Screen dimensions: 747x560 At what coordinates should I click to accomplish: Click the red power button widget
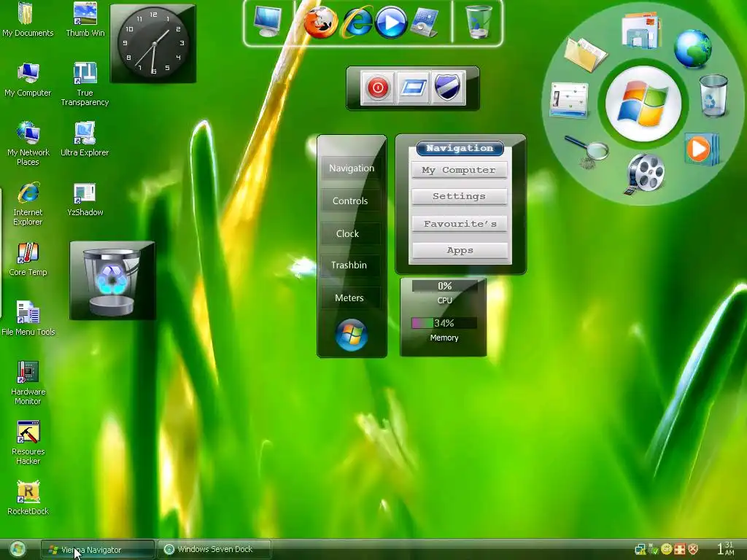click(377, 88)
